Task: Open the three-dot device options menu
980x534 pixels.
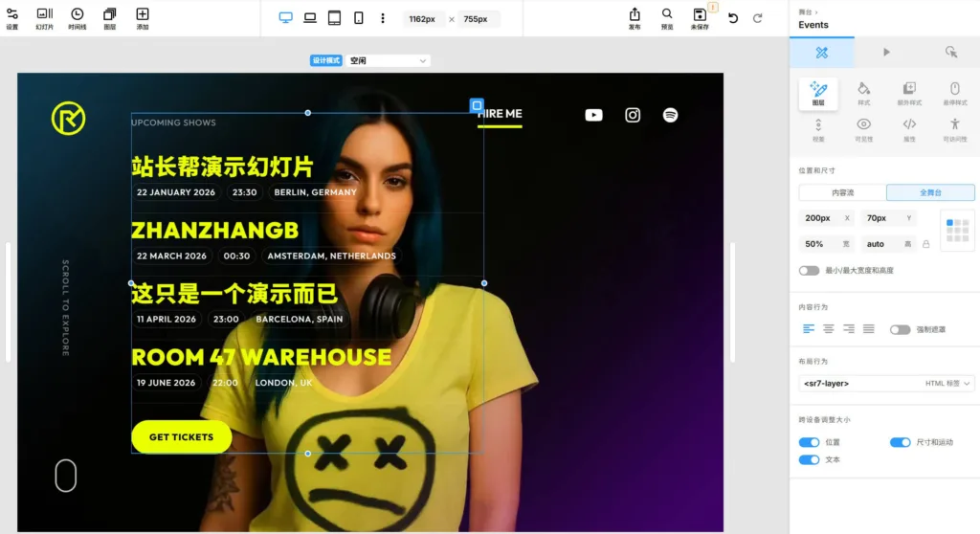Action: point(383,18)
